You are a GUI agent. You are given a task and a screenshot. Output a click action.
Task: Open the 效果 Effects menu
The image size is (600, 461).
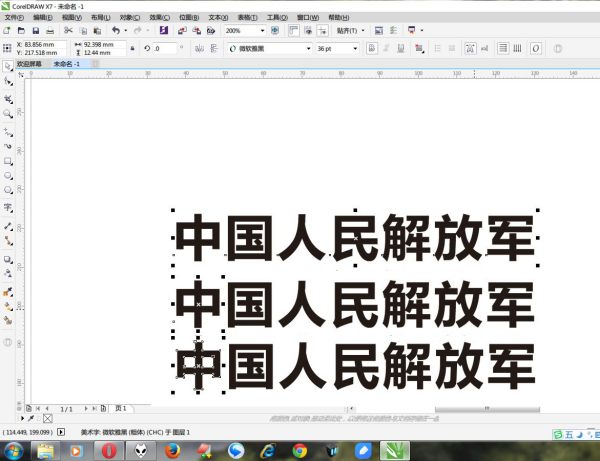[x=159, y=18]
